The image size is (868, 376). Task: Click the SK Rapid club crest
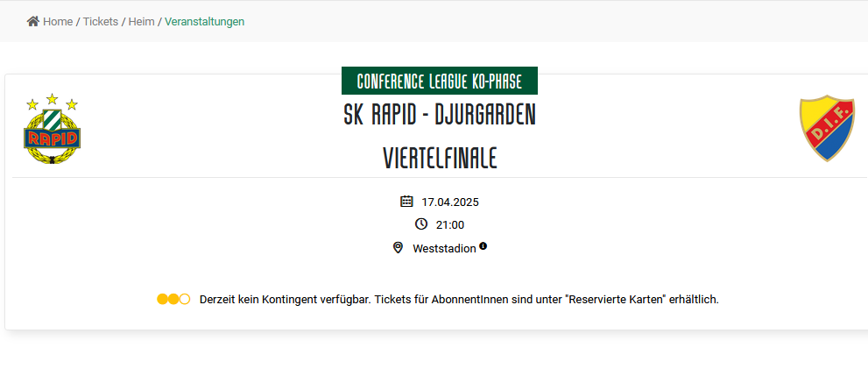[52, 130]
